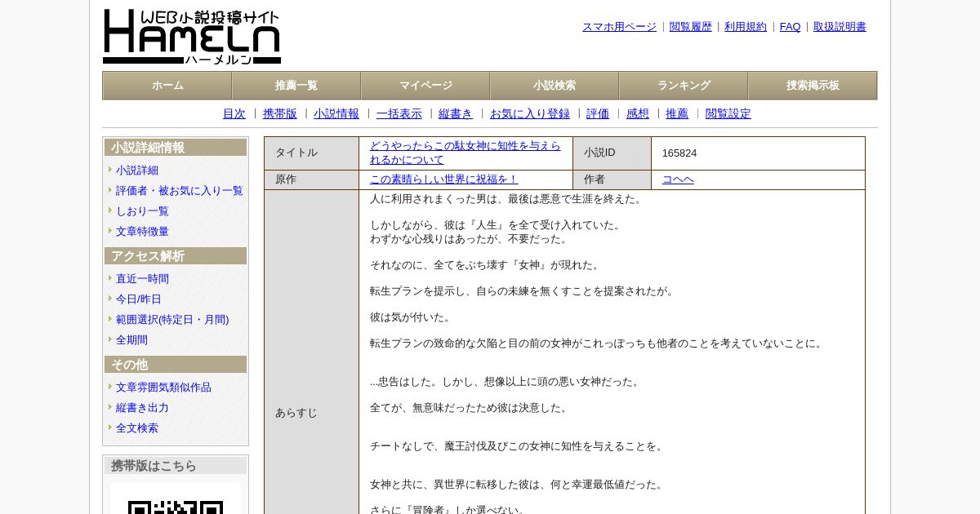Open 全期間 access analysis
This screenshot has width=980, height=514.
(131, 340)
